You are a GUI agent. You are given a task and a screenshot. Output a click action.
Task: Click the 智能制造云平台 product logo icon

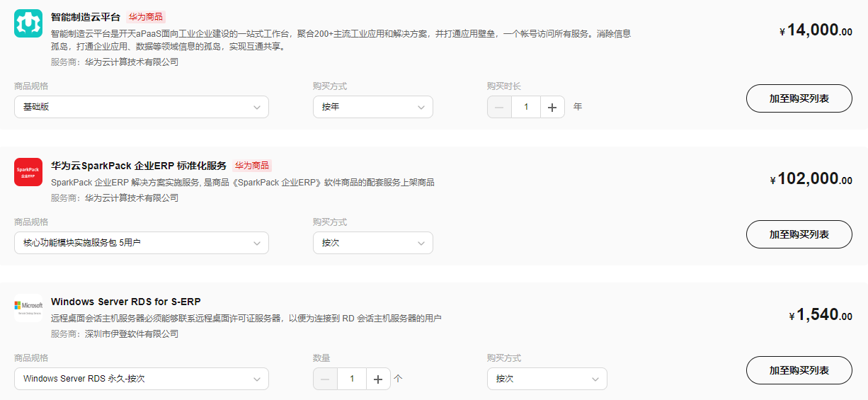28,24
